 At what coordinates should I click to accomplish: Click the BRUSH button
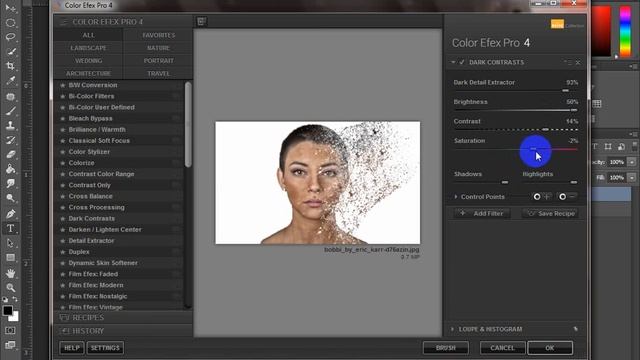445,348
